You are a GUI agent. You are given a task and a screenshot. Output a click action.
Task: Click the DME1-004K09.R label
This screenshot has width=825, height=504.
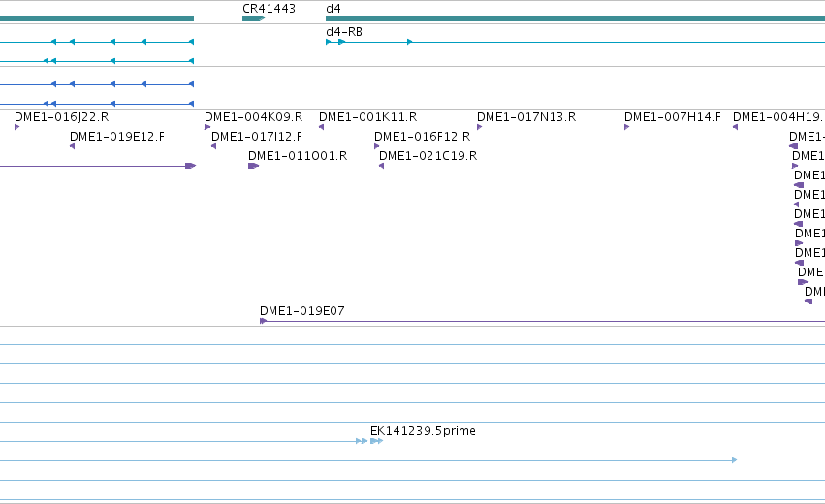coord(254,117)
